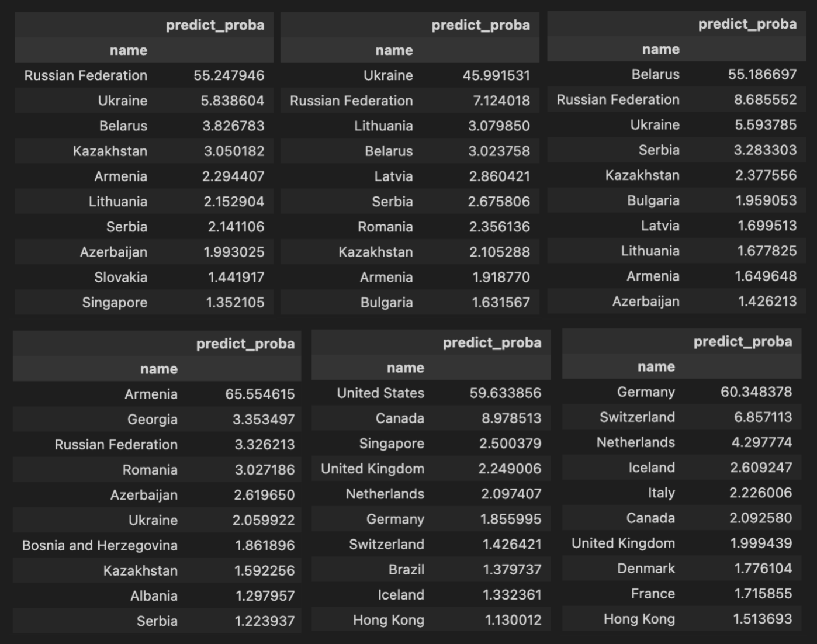Click the Slovakia row label
The width and height of the screenshot is (817, 644).
click(x=120, y=277)
